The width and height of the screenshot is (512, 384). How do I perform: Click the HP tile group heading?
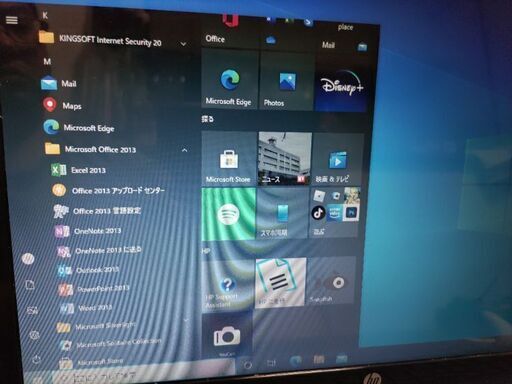coord(205,251)
